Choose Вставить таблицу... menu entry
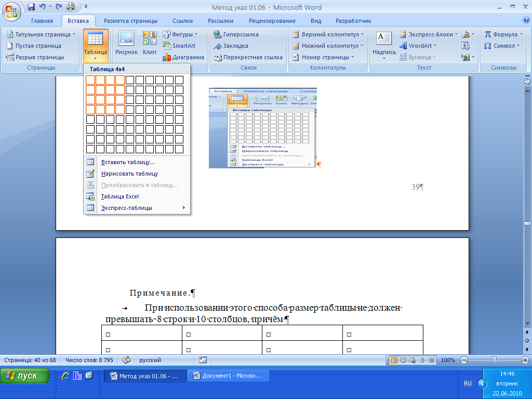532x399 pixels. pyautogui.click(x=137, y=162)
